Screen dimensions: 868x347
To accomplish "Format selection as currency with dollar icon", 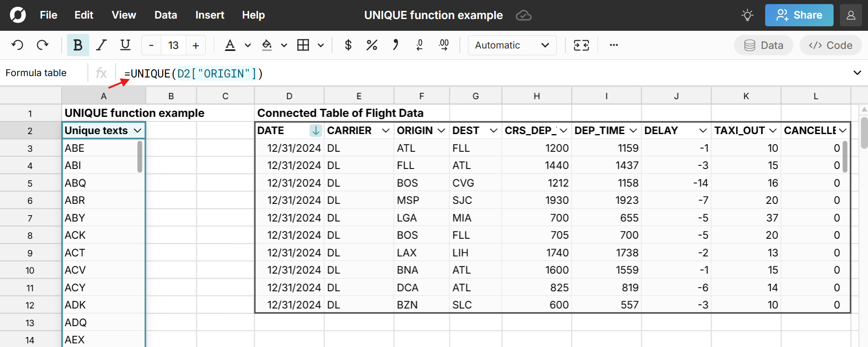I will pyautogui.click(x=348, y=45).
